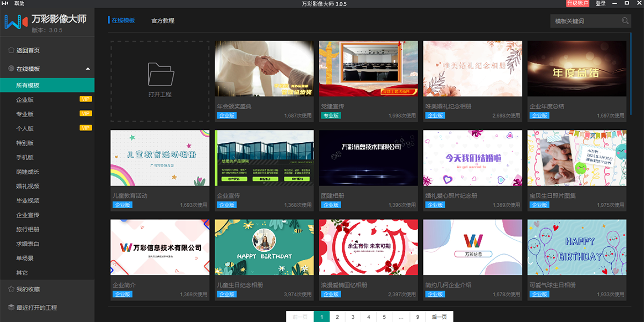Viewport: 644px width, 322px height.
Task: Select the 专业版 category in sidebar
Action: (x=25, y=114)
